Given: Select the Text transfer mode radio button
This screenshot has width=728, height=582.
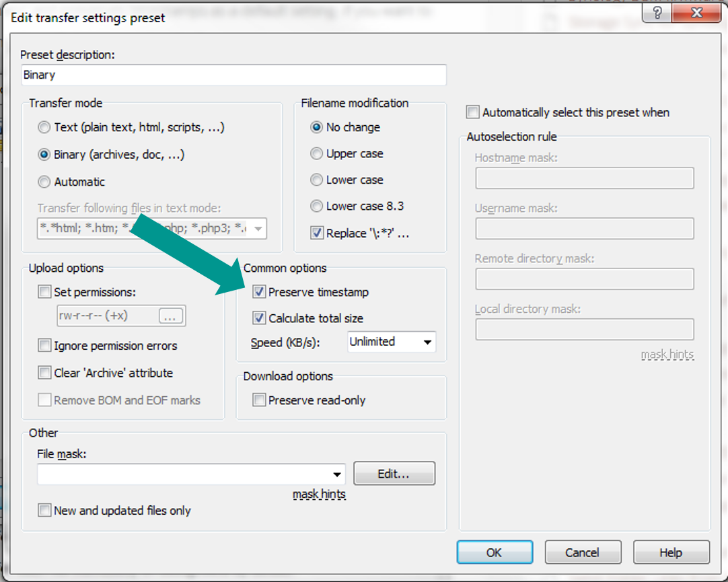Looking at the screenshot, I should click(44, 127).
